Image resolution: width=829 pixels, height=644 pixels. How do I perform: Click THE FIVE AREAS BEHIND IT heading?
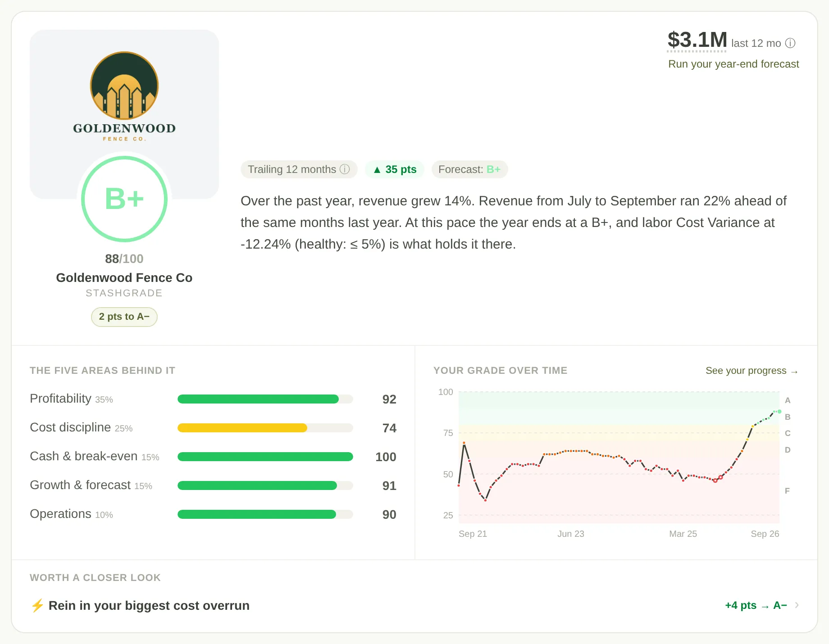click(102, 370)
